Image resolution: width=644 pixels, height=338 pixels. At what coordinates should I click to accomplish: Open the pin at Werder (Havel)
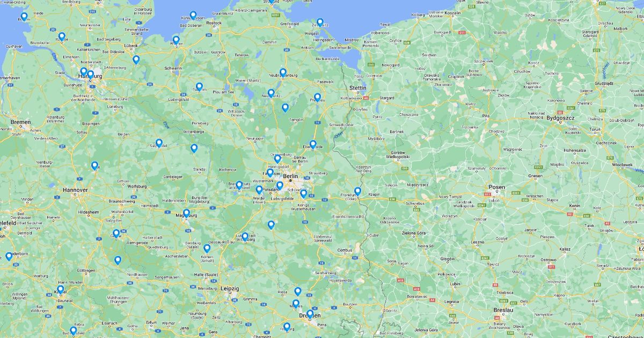pos(259,189)
